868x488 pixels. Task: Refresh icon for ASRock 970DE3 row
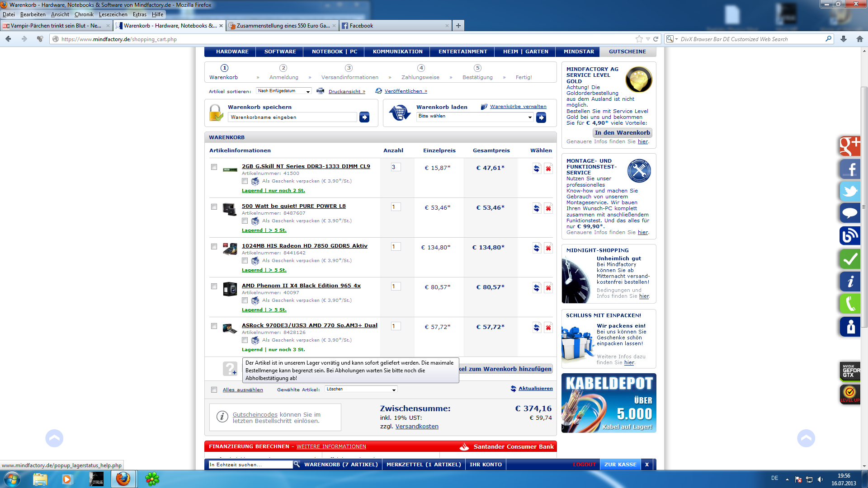coord(537,328)
